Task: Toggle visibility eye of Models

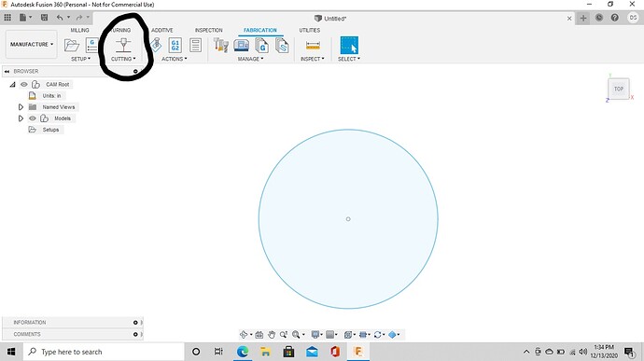Action: [33, 118]
